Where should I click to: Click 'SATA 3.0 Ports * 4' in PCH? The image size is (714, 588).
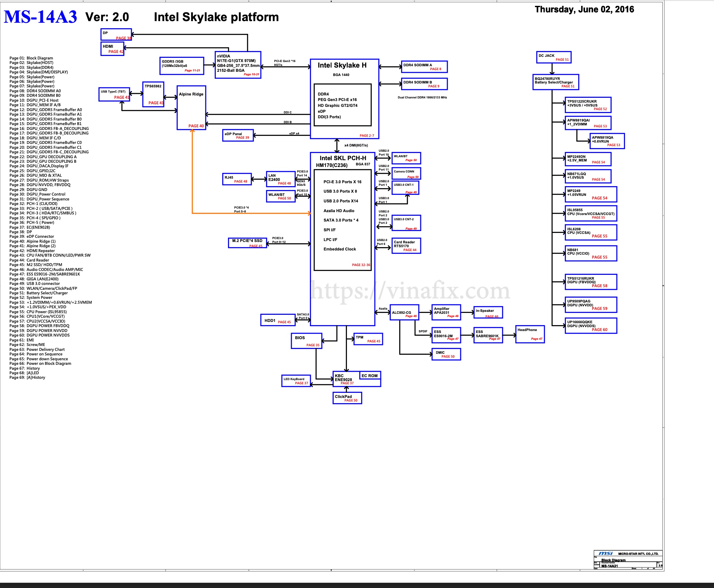pos(341,220)
